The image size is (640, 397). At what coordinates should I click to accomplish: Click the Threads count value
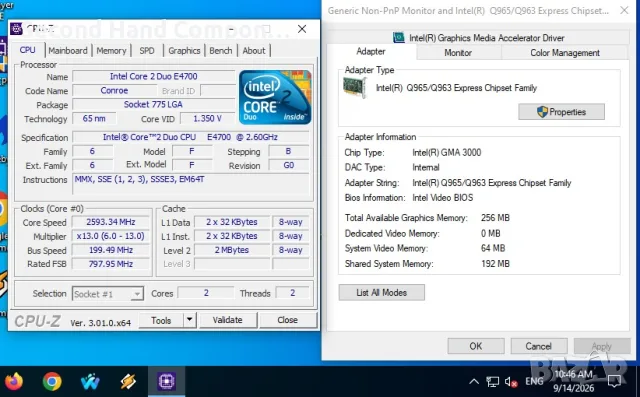pos(293,293)
